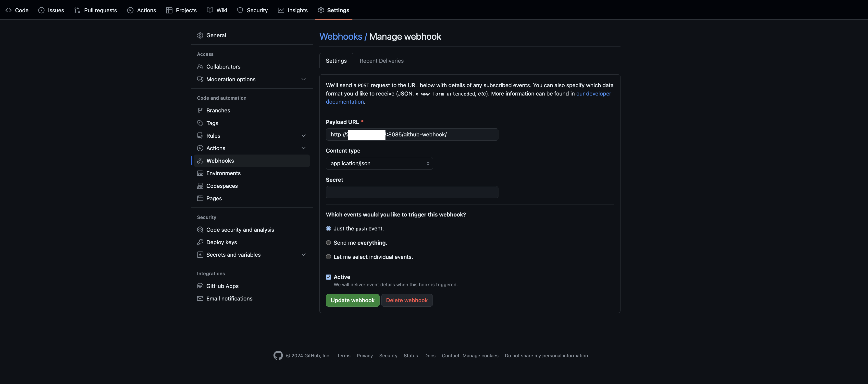Open the Content type dropdown

[x=379, y=163]
